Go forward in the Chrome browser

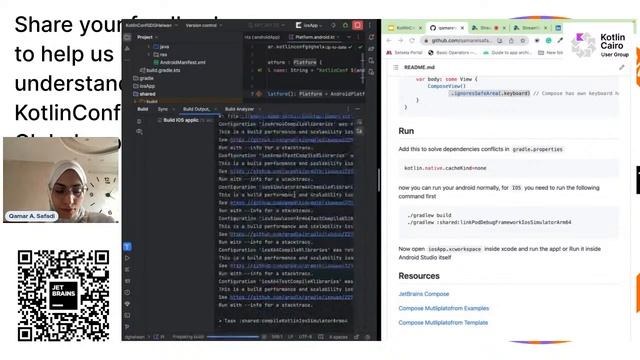coord(400,40)
